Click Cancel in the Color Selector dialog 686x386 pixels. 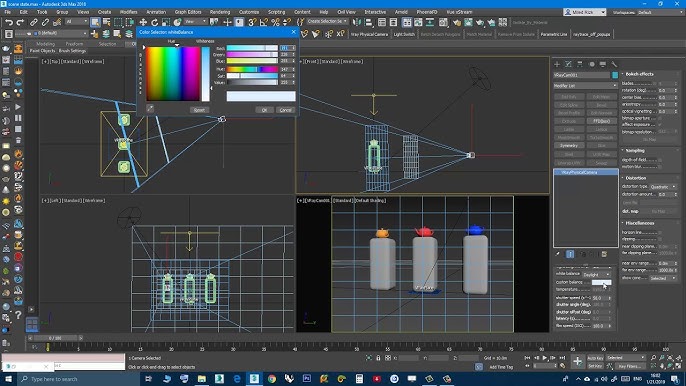coord(285,110)
